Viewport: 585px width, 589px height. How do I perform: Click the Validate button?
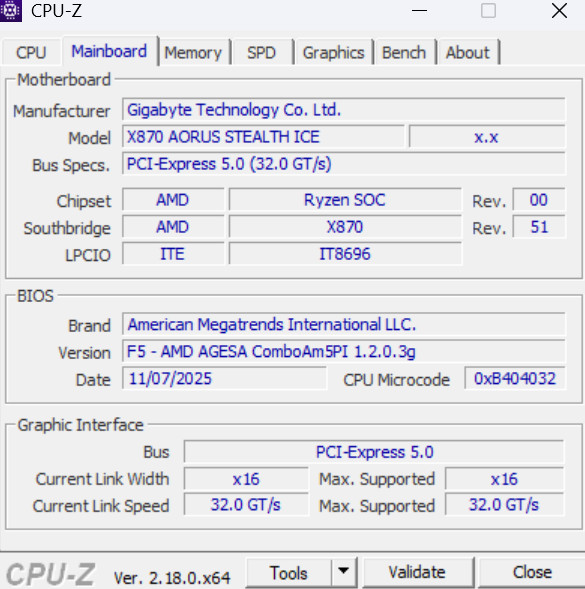click(417, 572)
